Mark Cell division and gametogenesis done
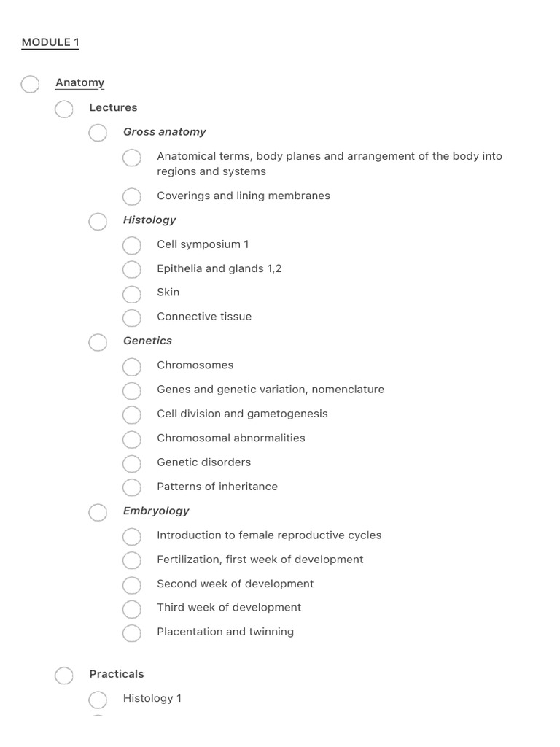 coord(132,415)
